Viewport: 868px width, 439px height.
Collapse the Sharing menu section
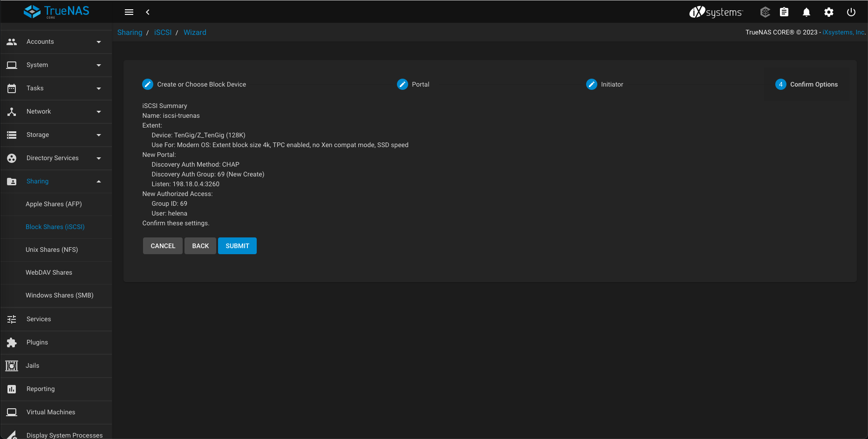click(99, 182)
